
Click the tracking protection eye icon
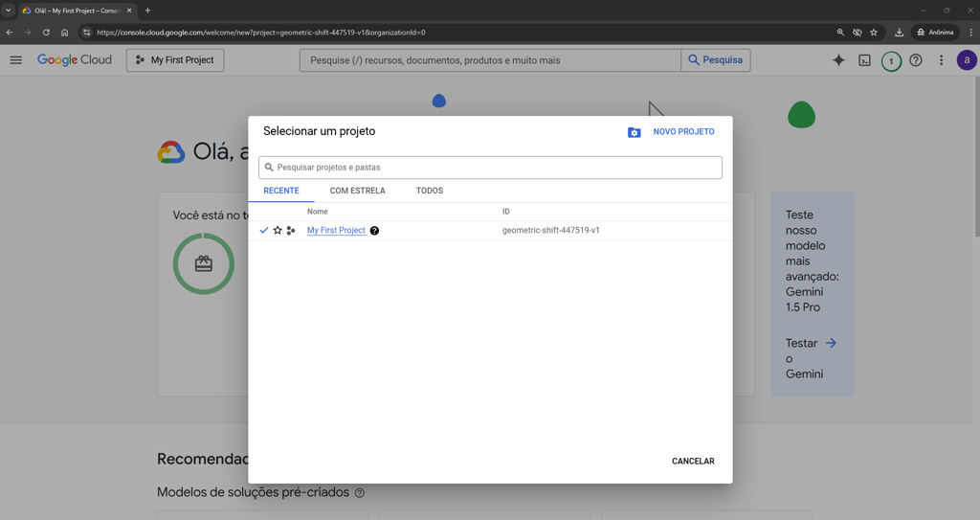point(857,33)
